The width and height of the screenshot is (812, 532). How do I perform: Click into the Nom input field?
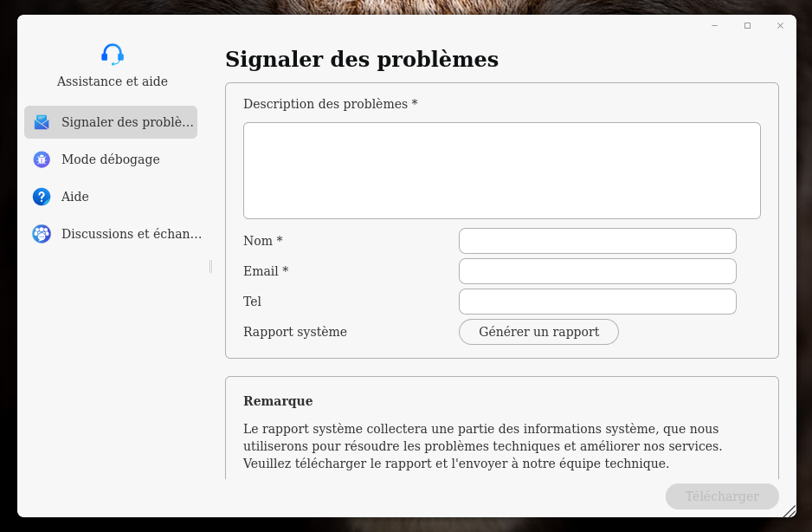tap(597, 241)
